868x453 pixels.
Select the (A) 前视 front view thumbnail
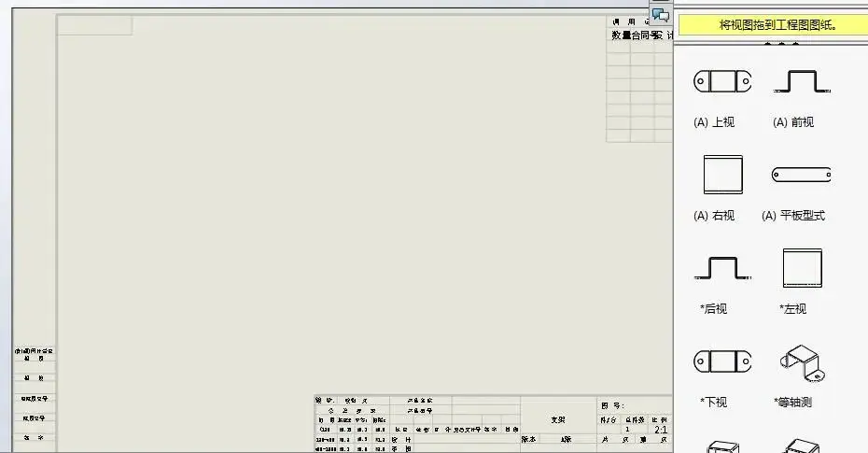click(802, 82)
